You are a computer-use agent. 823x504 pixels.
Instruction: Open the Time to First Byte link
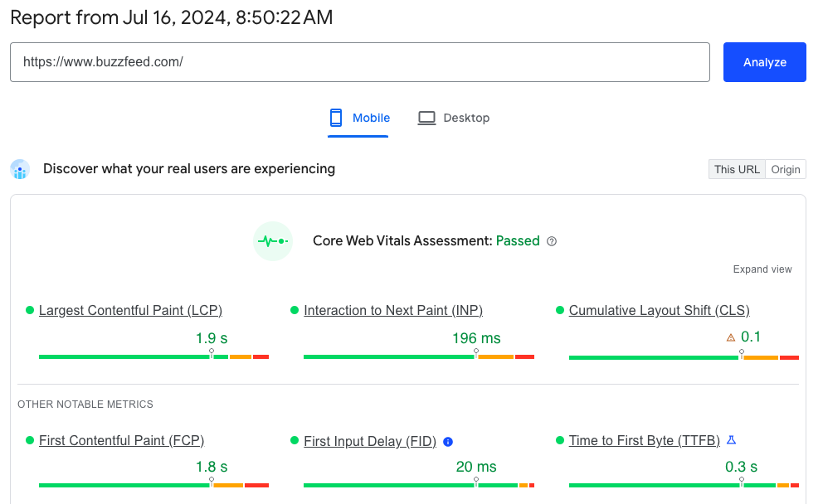644,441
